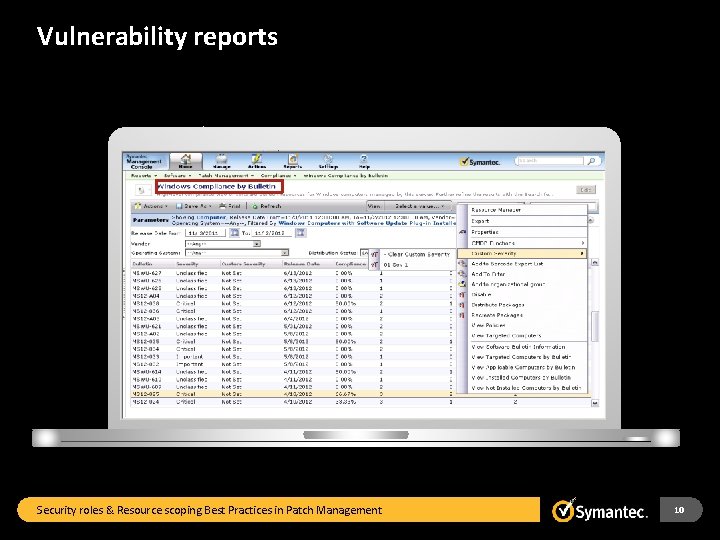This screenshot has height=540, width=720.
Task: Click the To date input field
Action: 273,233
